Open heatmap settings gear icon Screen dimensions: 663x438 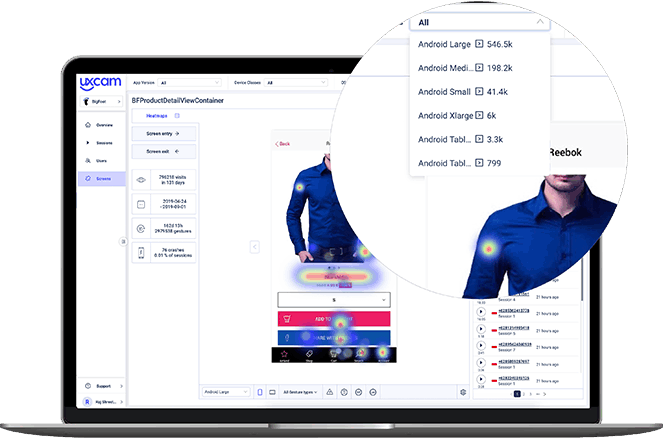click(x=463, y=392)
